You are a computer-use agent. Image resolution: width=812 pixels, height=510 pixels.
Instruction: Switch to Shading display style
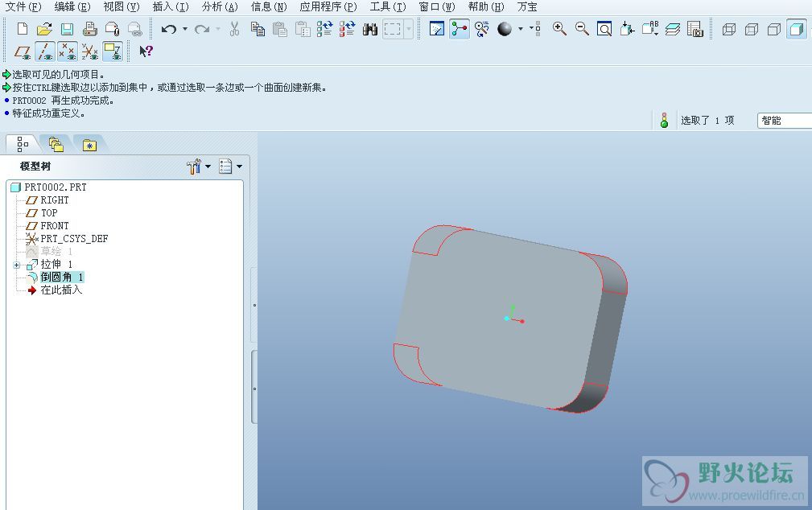[797, 29]
